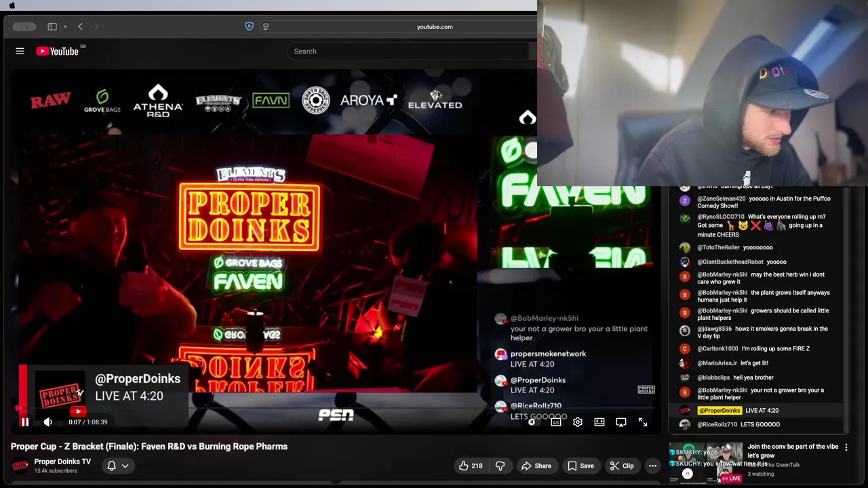
Task: Open the privacy shield report
Action: point(249,26)
